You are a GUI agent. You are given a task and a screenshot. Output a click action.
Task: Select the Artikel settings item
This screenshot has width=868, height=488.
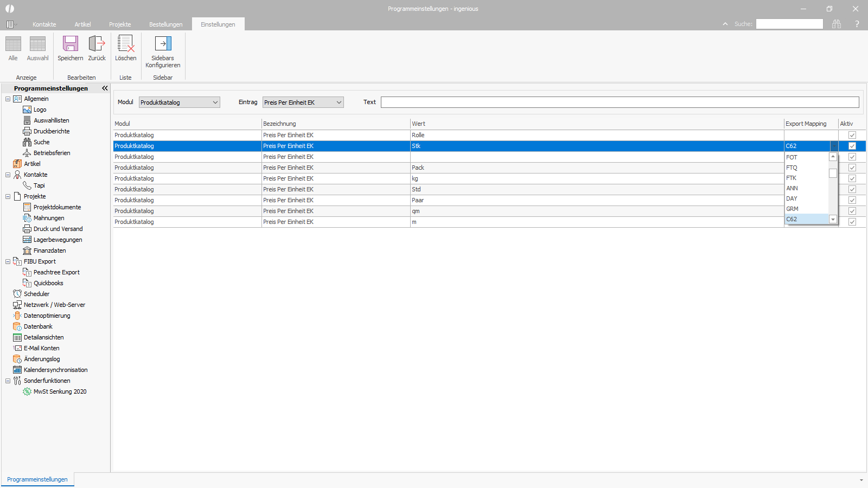coord(31,164)
